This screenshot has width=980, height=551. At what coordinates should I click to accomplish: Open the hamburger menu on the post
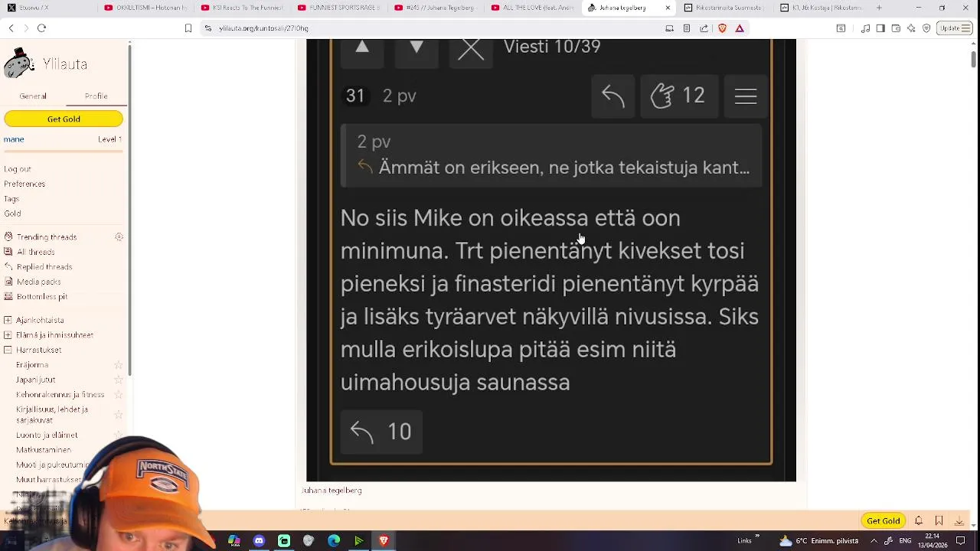pyautogui.click(x=746, y=96)
